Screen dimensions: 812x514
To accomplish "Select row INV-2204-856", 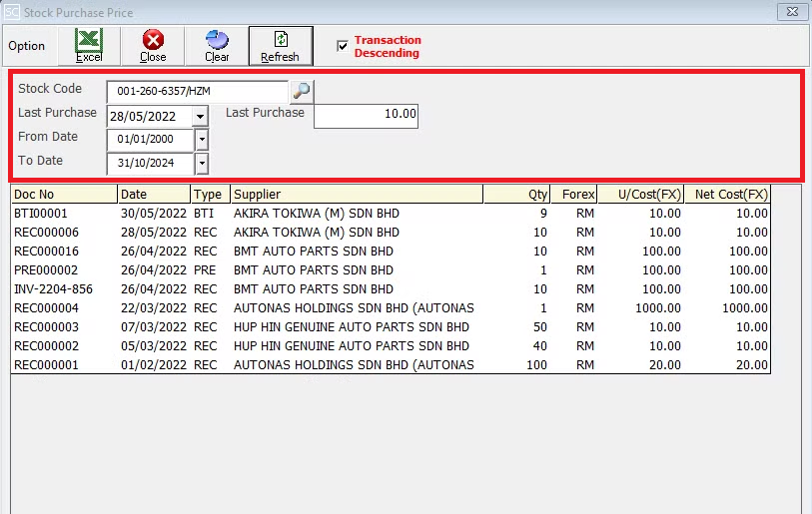I will pos(391,288).
